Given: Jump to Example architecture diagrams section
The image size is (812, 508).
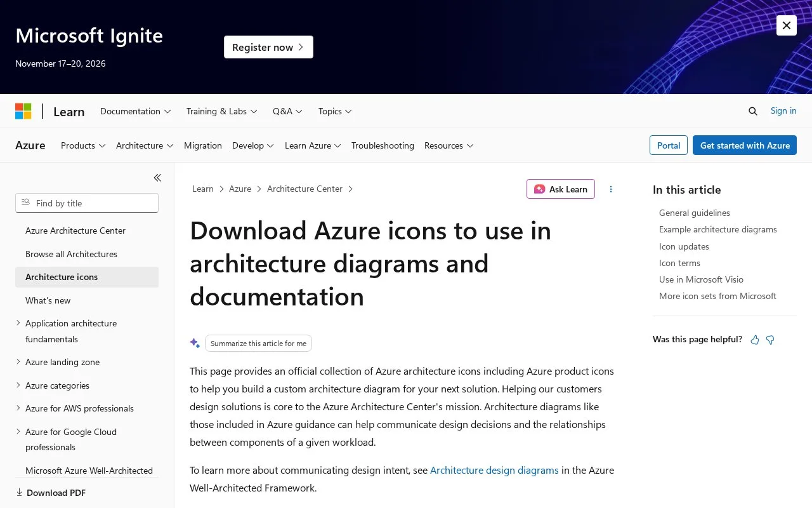Looking at the screenshot, I should pos(718,229).
